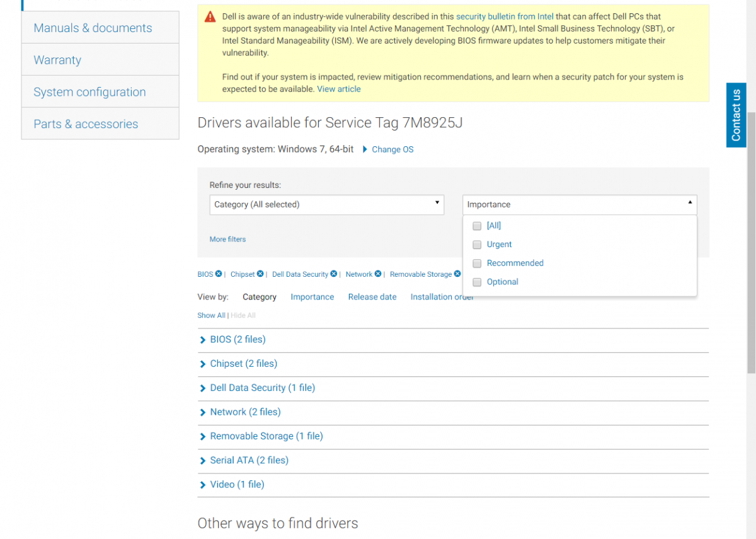The height and width of the screenshot is (539, 756).
Task: Check the Urgent importance checkbox
Action: point(477,245)
